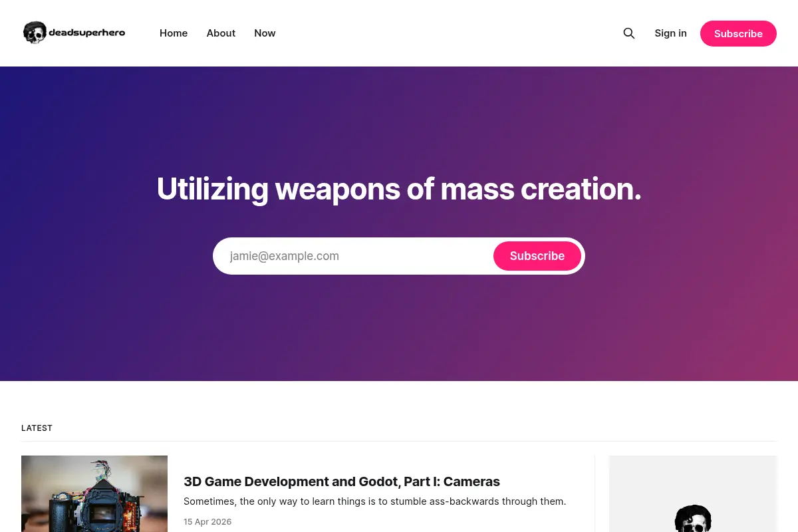This screenshot has height=532, width=798.
Task: Click Sign in
Action: [670, 33]
